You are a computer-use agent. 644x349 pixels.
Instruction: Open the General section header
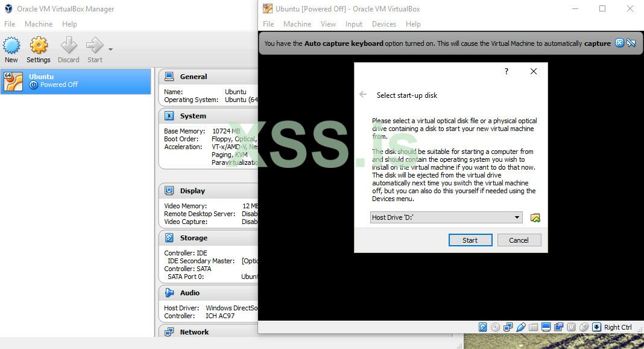(x=194, y=77)
